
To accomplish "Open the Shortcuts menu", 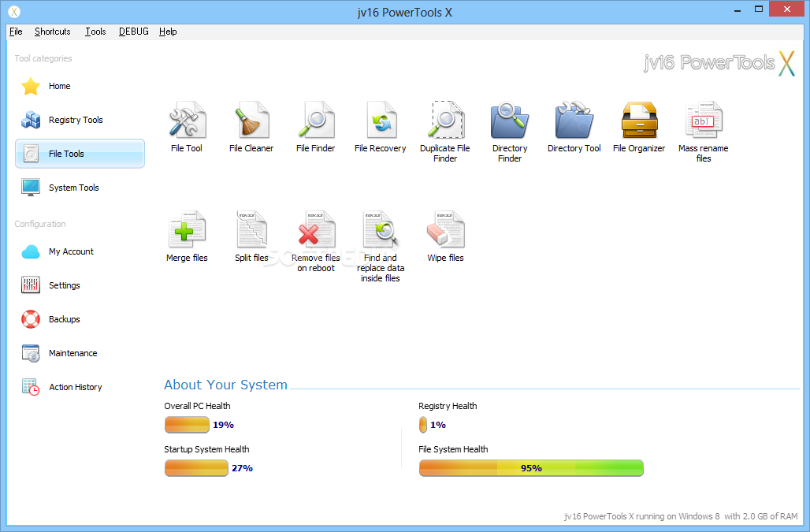I will pyautogui.click(x=52, y=32).
